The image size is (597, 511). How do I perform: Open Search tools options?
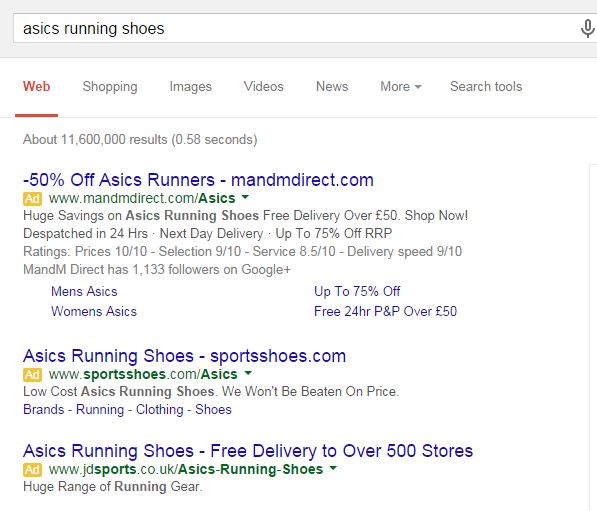pyautogui.click(x=486, y=86)
